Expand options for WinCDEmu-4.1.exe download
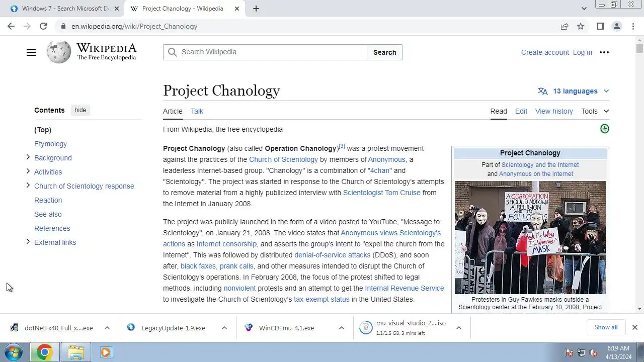The height and width of the screenshot is (362, 644). pos(342,328)
